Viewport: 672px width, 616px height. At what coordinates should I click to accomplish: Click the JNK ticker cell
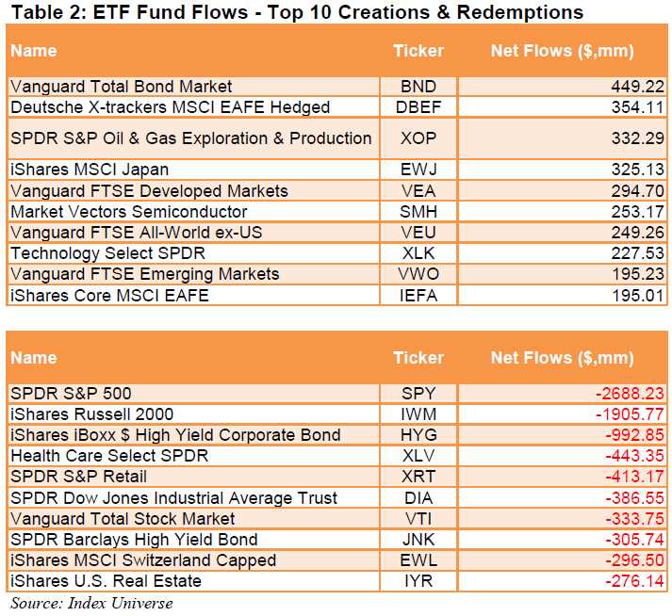point(418,540)
